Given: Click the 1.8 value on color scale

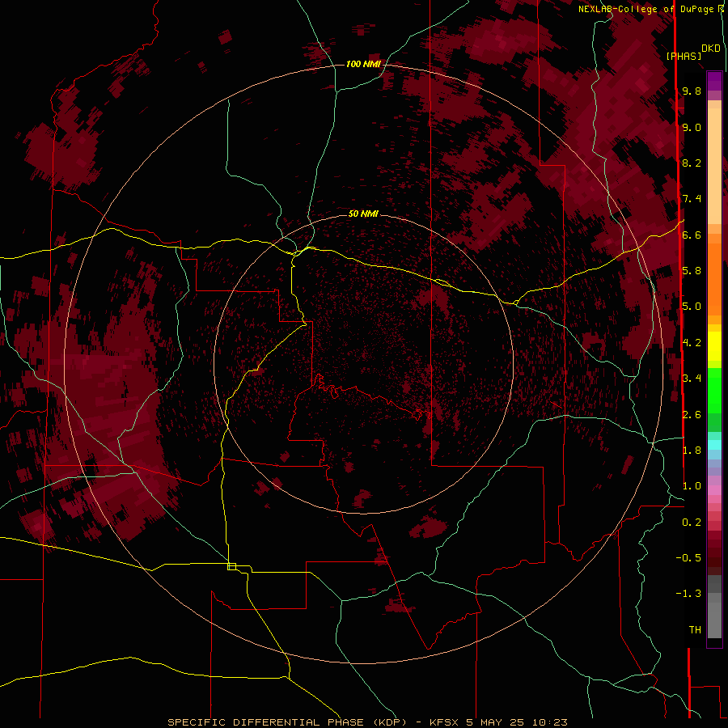Looking at the screenshot, I should click(692, 451).
